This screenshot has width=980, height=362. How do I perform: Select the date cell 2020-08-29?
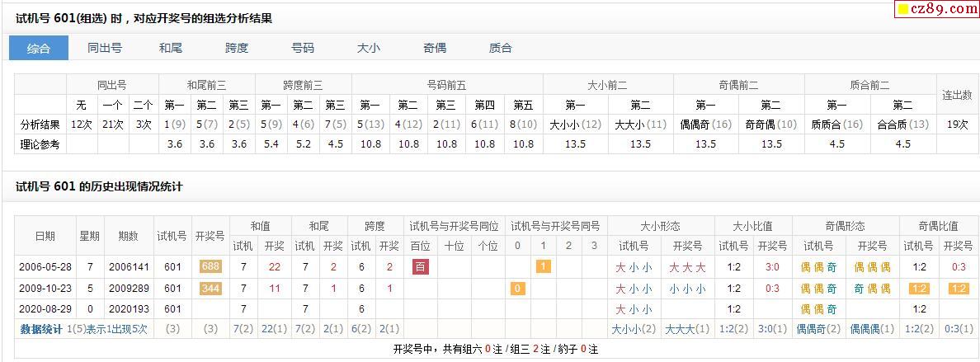[x=45, y=309]
